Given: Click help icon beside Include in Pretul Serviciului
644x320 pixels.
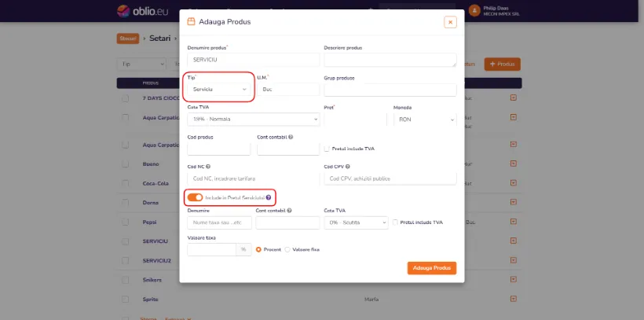Looking at the screenshot, I should click(x=268, y=197).
